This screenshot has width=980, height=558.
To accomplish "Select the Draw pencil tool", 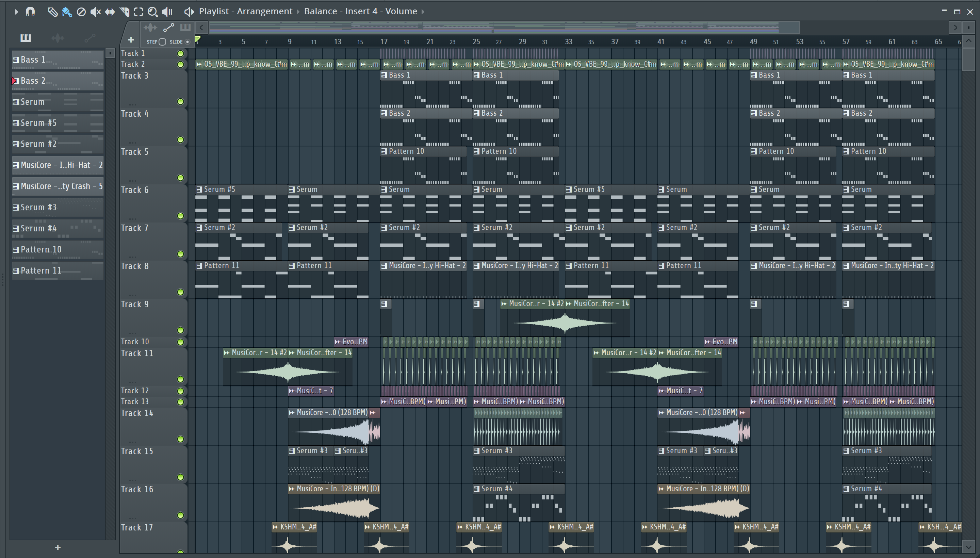I will (x=52, y=12).
